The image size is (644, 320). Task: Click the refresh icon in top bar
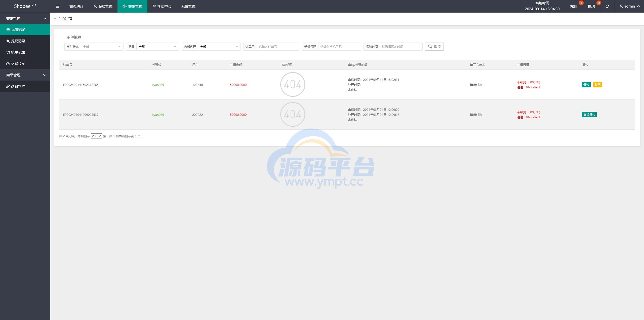(x=607, y=6)
